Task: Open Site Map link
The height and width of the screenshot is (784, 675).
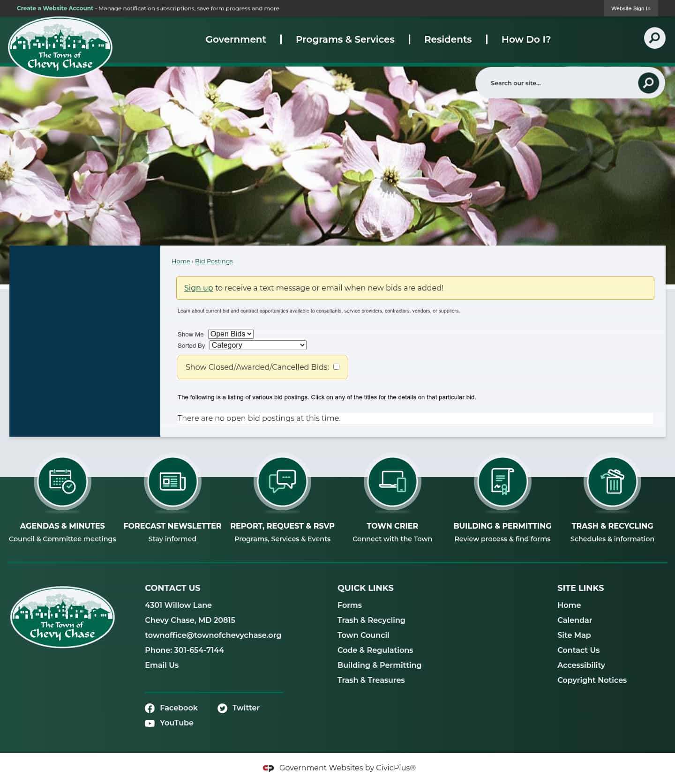Action: pos(574,635)
